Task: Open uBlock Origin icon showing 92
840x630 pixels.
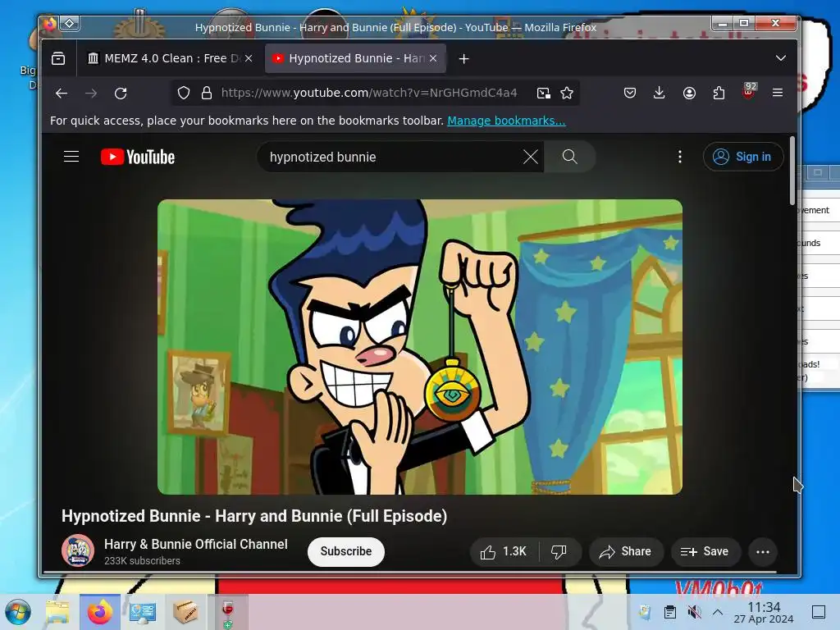Action: click(x=749, y=92)
